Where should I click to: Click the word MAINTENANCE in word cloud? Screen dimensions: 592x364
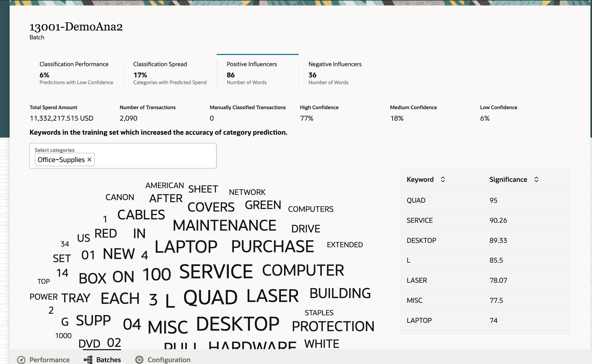224,226
